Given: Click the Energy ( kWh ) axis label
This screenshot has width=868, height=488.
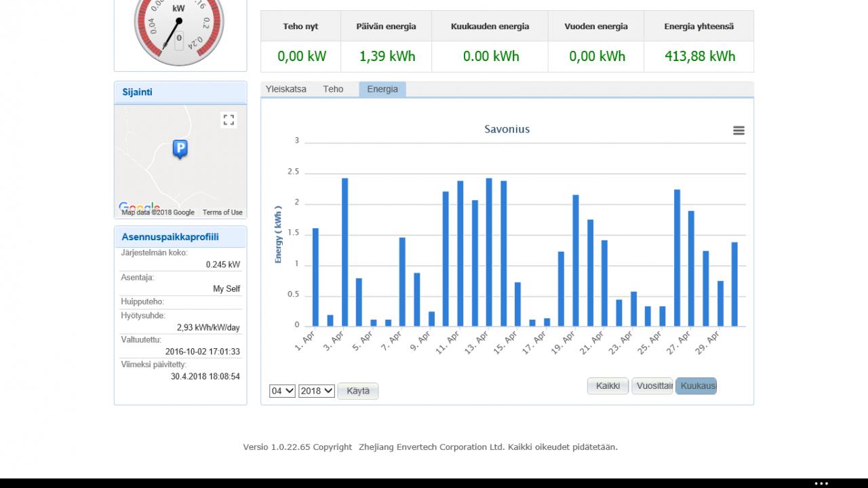Looking at the screenshot, I should pyautogui.click(x=279, y=234).
